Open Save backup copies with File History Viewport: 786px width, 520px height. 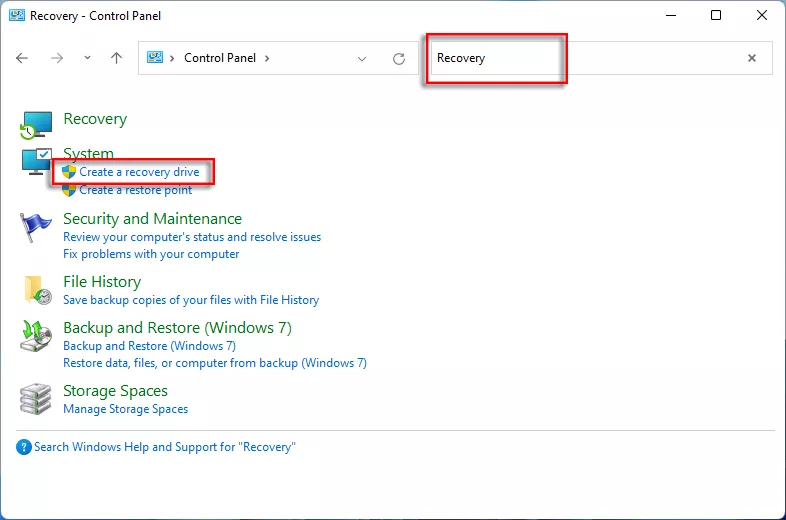pos(191,300)
